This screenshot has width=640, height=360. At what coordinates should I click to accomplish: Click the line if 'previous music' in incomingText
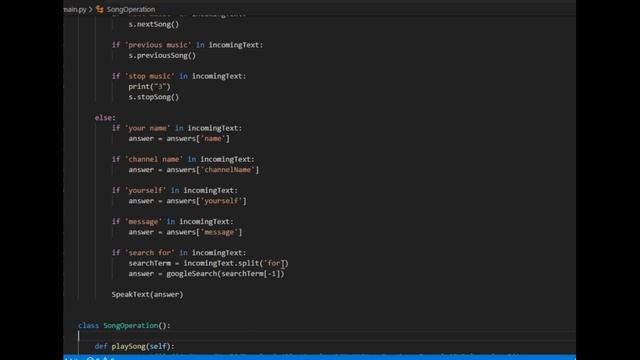(x=187, y=45)
